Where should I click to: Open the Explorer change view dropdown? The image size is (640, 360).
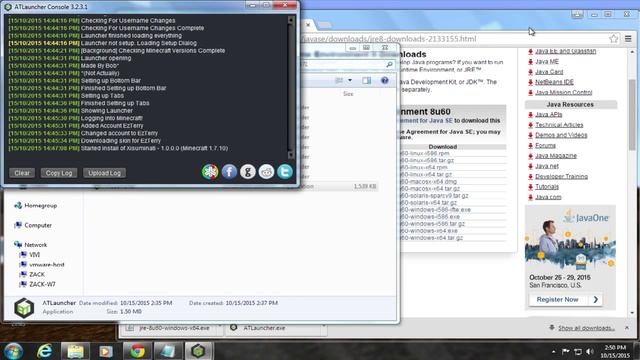click(350, 80)
